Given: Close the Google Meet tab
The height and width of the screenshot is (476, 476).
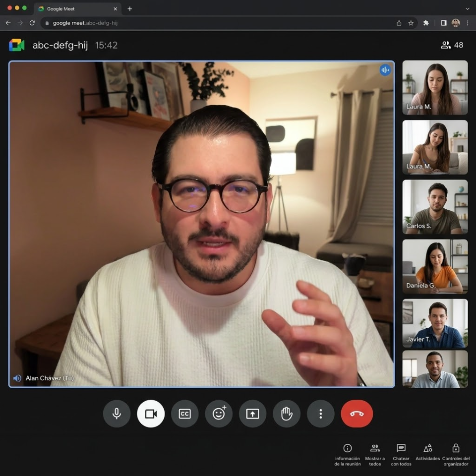Looking at the screenshot, I should (x=116, y=9).
